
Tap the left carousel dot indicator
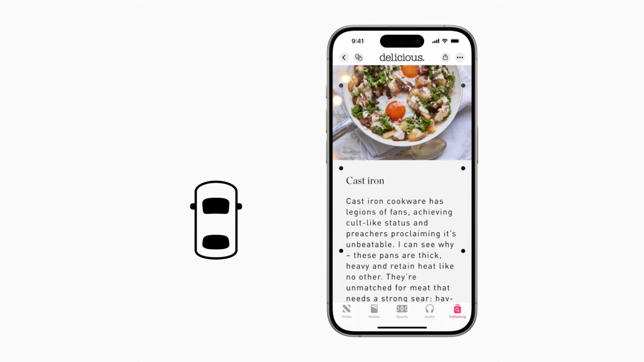click(341, 168)
